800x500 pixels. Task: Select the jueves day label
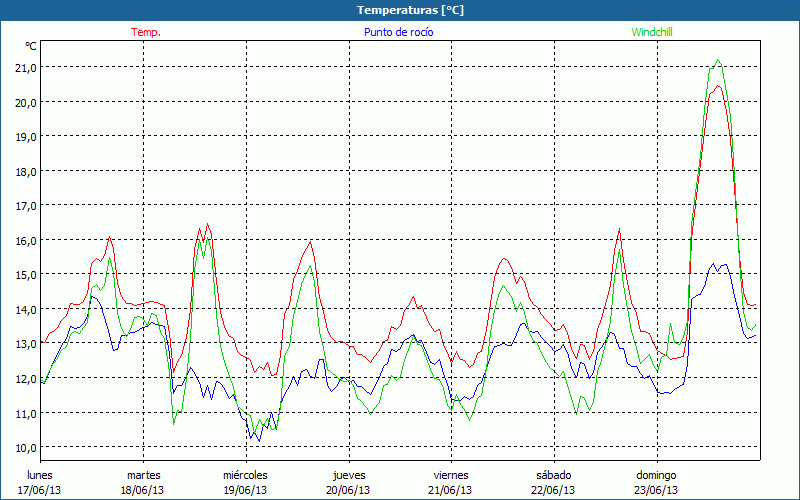(349, 475)
